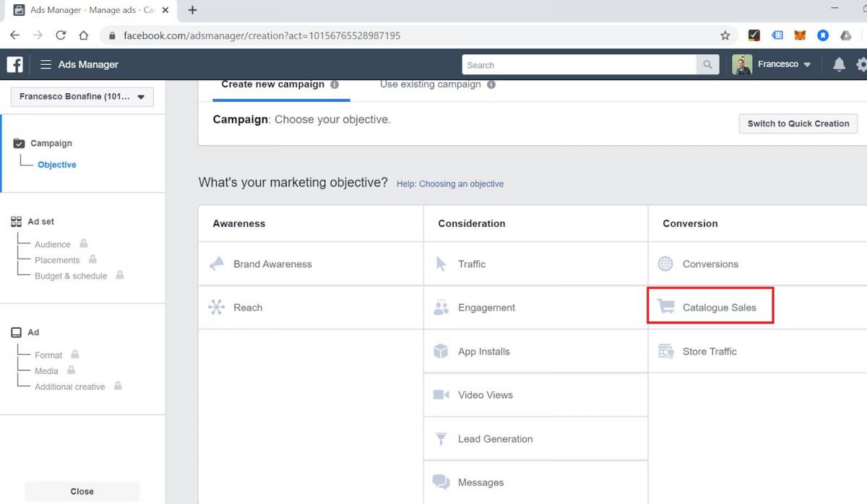Select Audience under Ad set

click(53, 244)
